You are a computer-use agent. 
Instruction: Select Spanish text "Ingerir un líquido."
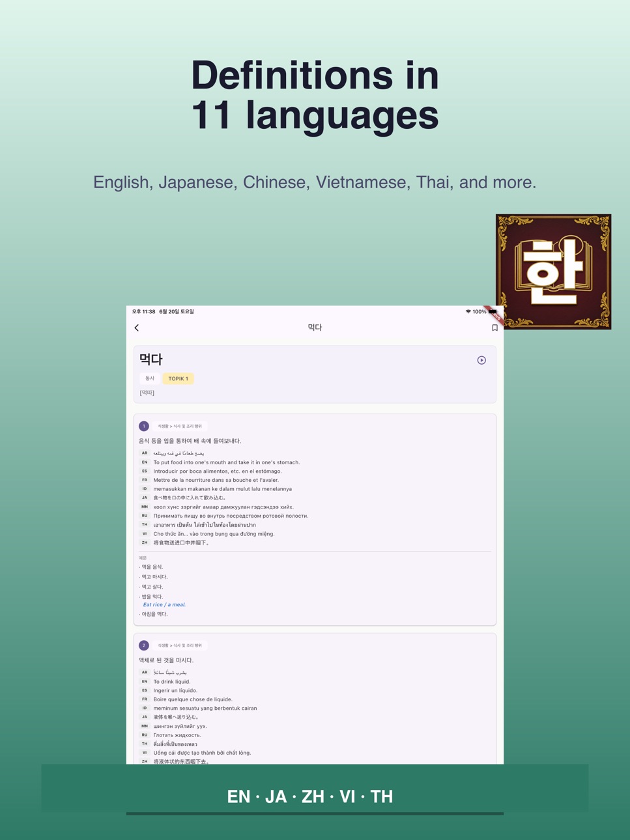tap(175, 690)
